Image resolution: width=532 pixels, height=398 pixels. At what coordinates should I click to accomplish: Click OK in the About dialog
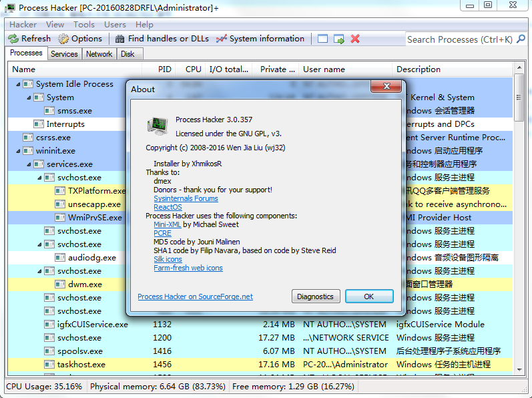pos(369,296)
